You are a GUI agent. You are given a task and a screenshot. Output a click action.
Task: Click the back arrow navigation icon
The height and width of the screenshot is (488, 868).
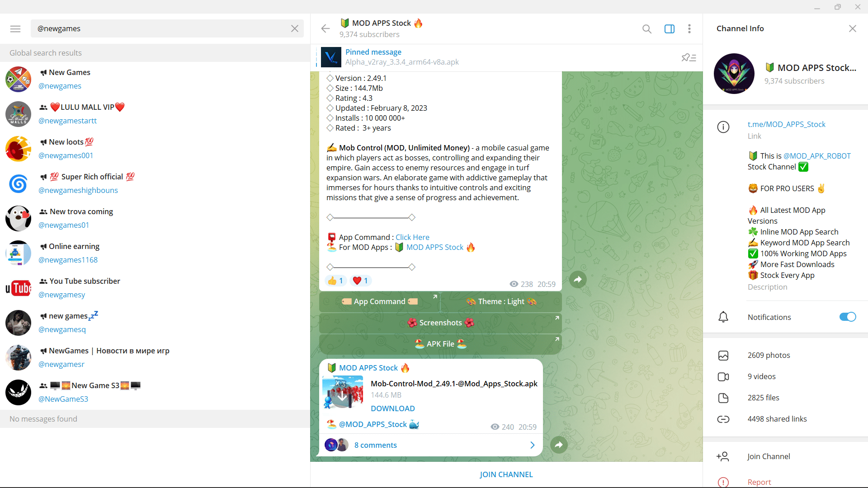(x=325, y=28)
